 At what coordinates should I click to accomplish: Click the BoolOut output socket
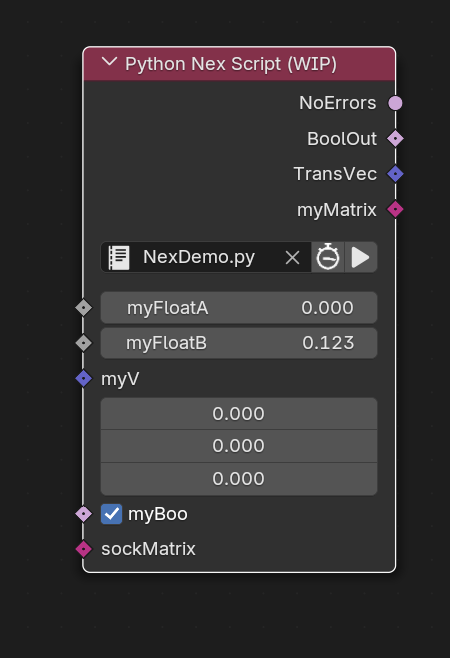coord(395,138)
